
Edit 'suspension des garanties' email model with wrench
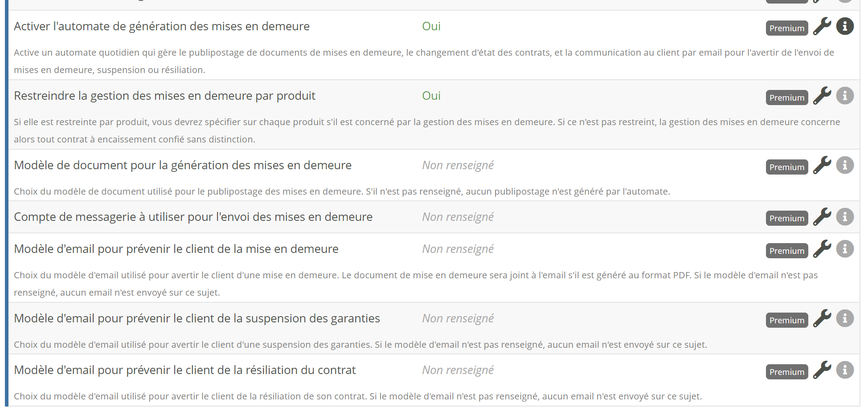[822, 318]
